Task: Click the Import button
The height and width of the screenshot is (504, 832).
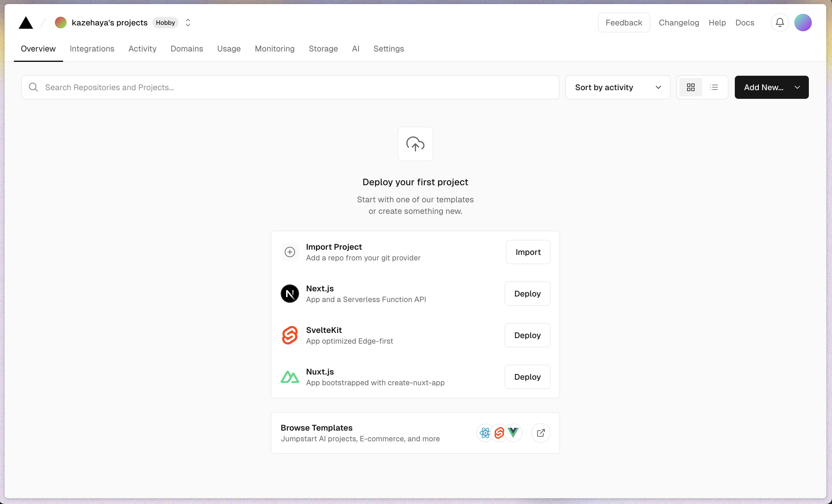Action: [x=528, y=252]
